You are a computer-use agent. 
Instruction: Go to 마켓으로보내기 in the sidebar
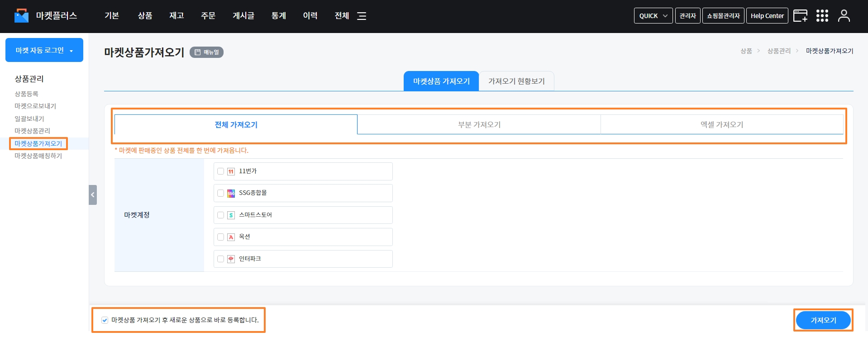coord(35,106)
